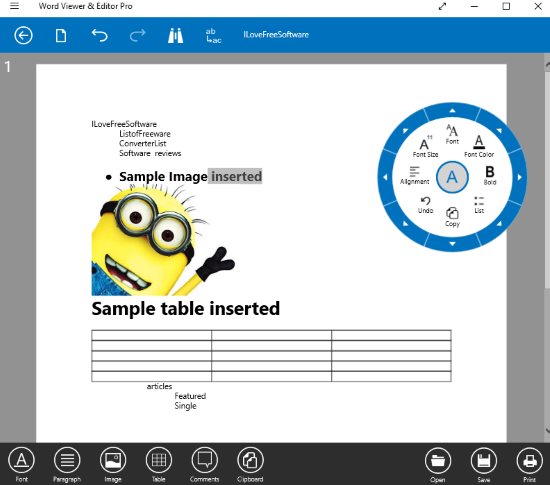The image size is (550, 485).
Task: Expand radial menu's right arrow
Action: point(519,177)
